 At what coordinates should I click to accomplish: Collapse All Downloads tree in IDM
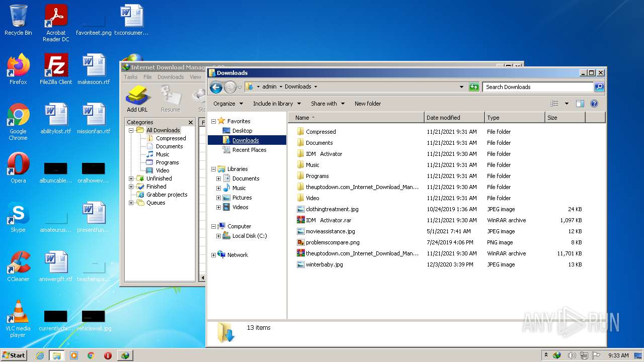click(x=131, y=130)
